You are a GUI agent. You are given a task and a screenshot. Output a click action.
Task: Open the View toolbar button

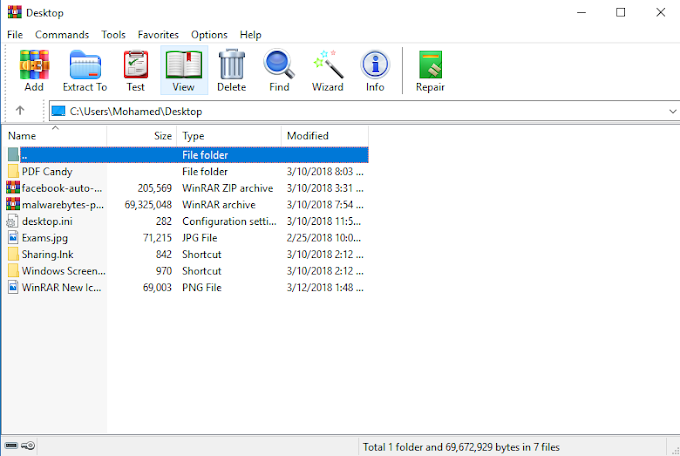point(184,70)
